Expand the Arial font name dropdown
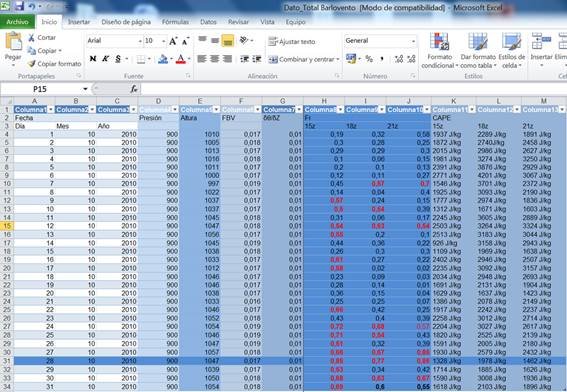The image size is (567, 392). (140, 41)
